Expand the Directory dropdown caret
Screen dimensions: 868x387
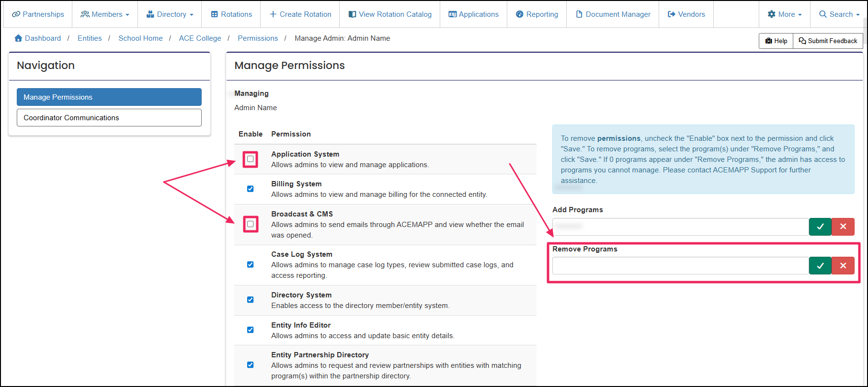click(x=192, y=15)
